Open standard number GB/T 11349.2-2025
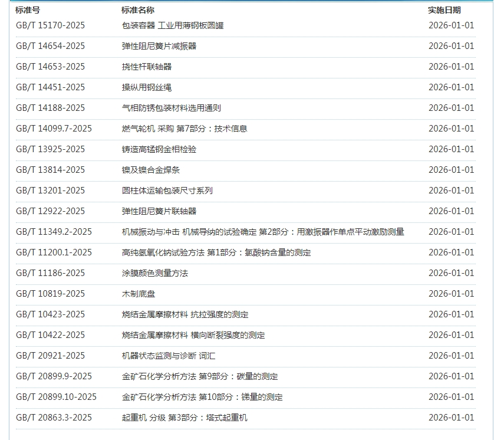 (x=54, y=232)
